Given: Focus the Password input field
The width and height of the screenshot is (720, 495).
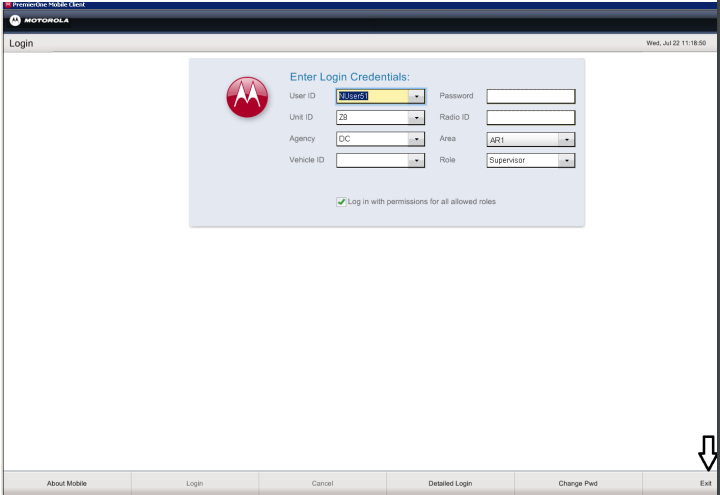Looking at the screenshot, I should (x=531, y=96).
